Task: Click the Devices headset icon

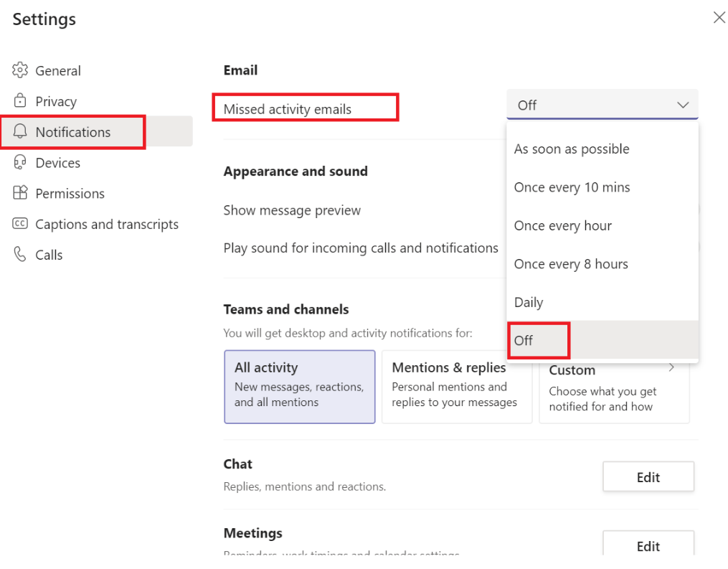Action: tap(20, 163)
